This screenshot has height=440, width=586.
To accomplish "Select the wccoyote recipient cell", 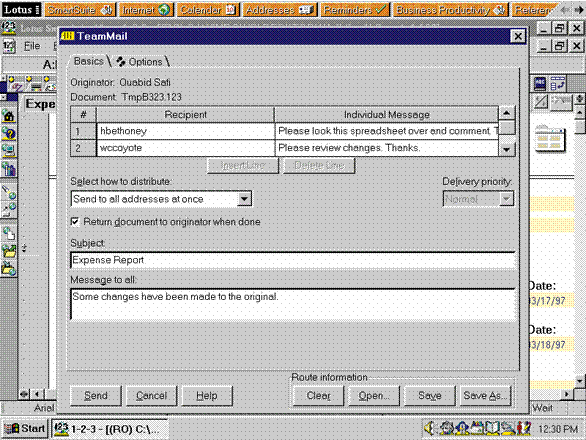I will pyautogui.click(x=185, y=148).
